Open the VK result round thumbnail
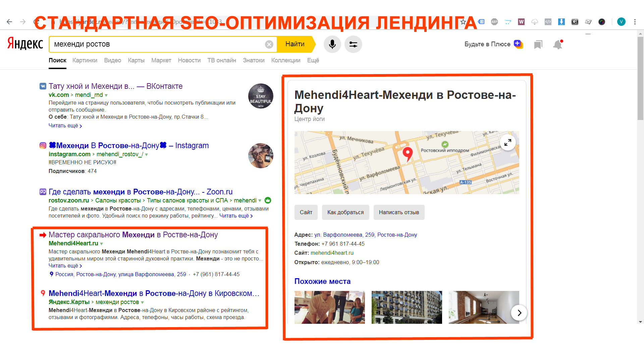The image size is (644, 362). click(261, 96)
